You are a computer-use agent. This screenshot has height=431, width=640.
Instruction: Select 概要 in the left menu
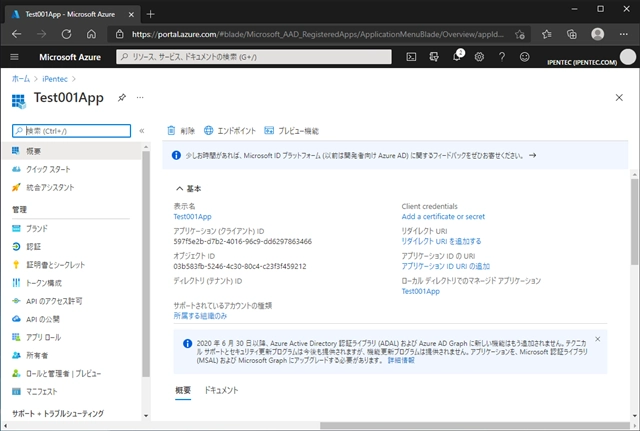[x=71, y=151]
